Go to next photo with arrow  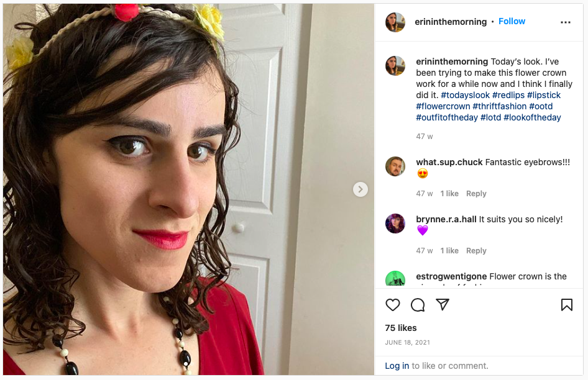[361, 189]
